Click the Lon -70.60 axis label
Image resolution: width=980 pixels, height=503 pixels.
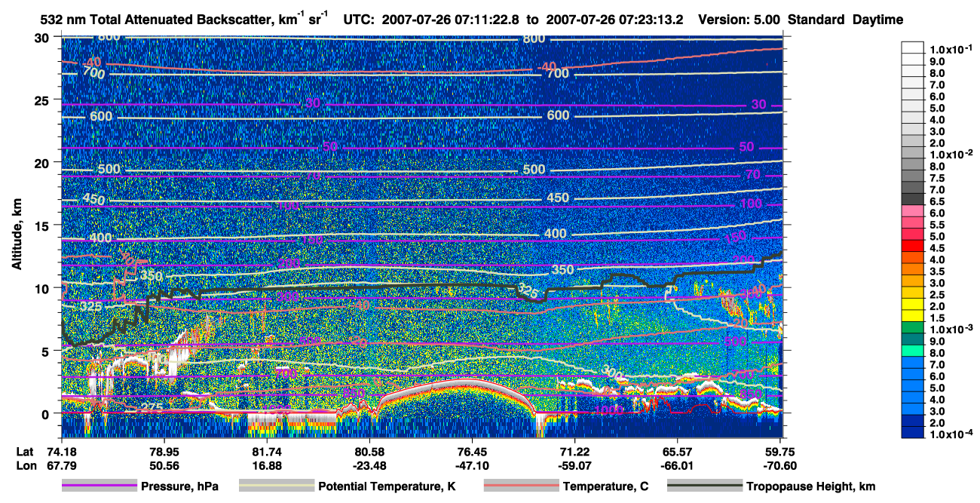[x=769, y=465]
